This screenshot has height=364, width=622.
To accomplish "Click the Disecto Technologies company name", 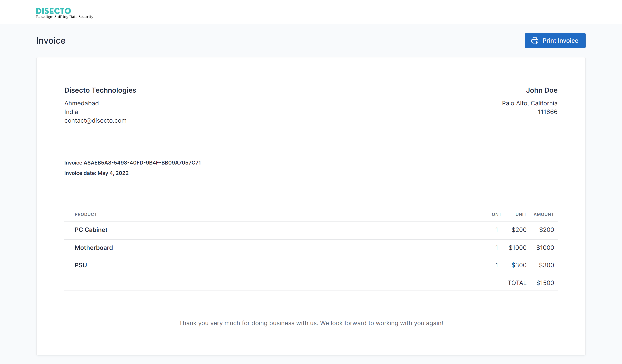I will [100, 90].
